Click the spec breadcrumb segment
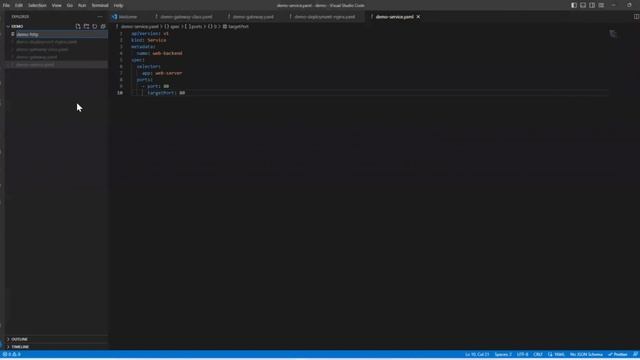640x360 pixels. 175,27
